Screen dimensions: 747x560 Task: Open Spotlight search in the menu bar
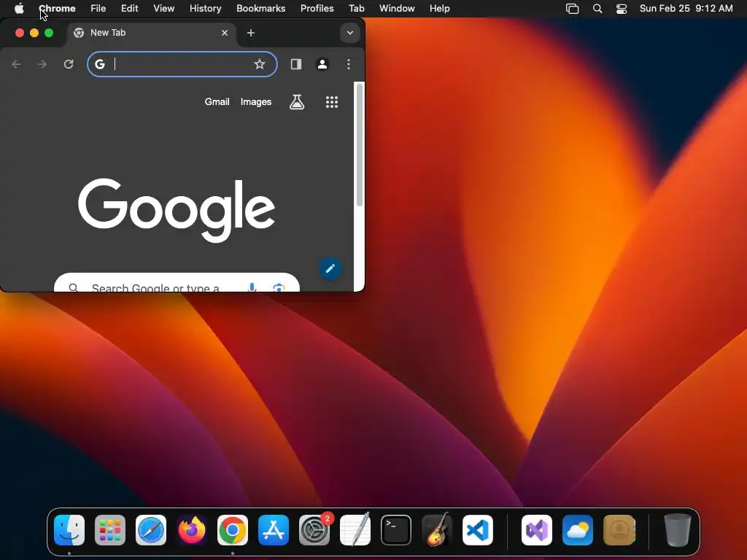(x=597, y=9)
